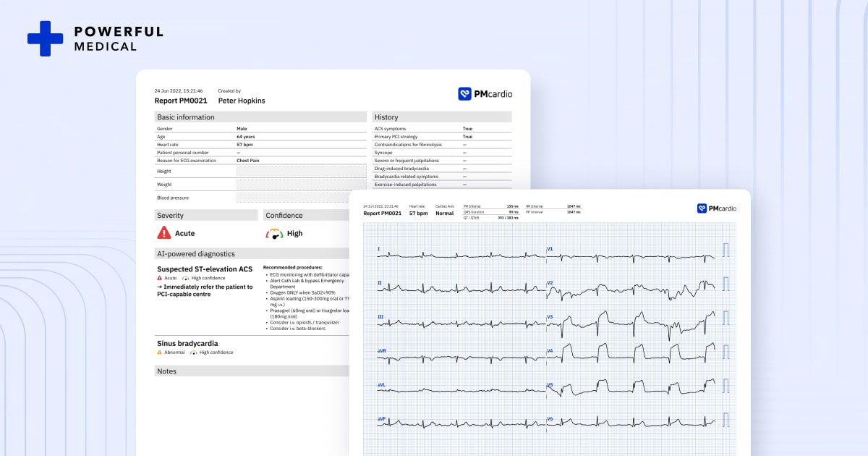Click the yellow Abnormal icon under Sinus bradycardia
This screenshot has width=868, height=456.
160,352
